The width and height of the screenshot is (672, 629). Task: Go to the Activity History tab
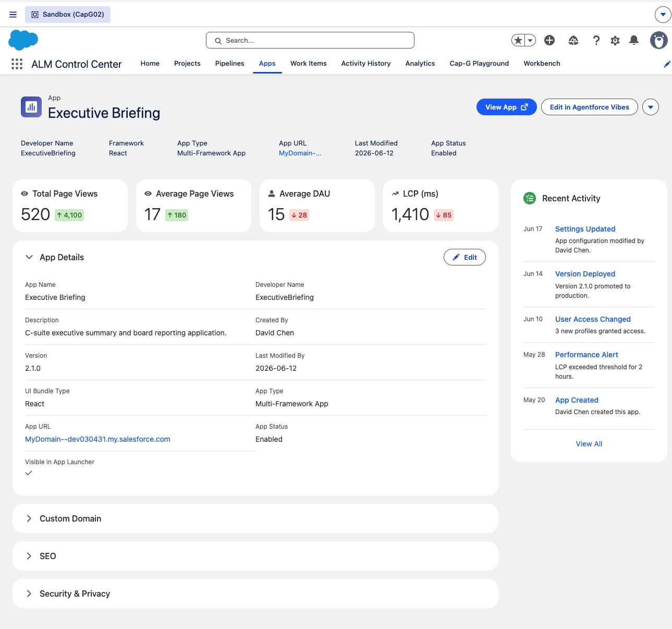pos(366,63)
